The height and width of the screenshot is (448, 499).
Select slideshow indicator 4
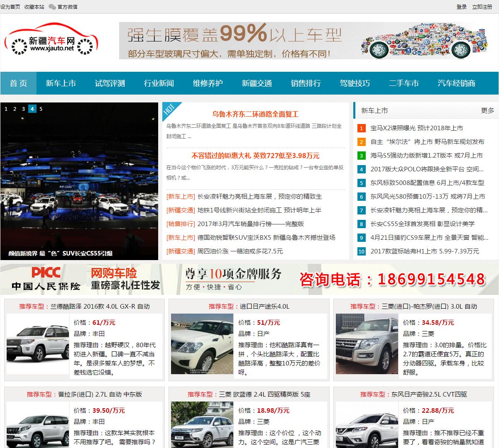(32, 109)
